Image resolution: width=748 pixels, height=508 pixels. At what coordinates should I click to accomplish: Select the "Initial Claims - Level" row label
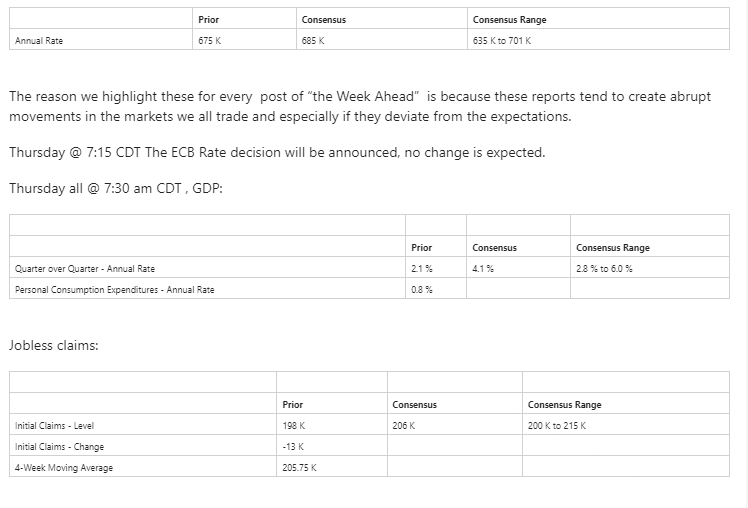[x=54, y=426]
